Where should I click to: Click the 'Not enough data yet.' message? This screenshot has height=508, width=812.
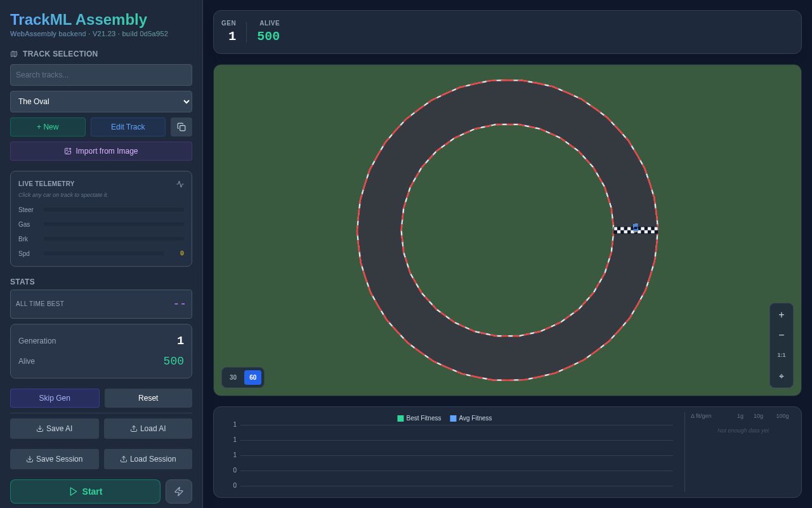click(x=743, y=431)
